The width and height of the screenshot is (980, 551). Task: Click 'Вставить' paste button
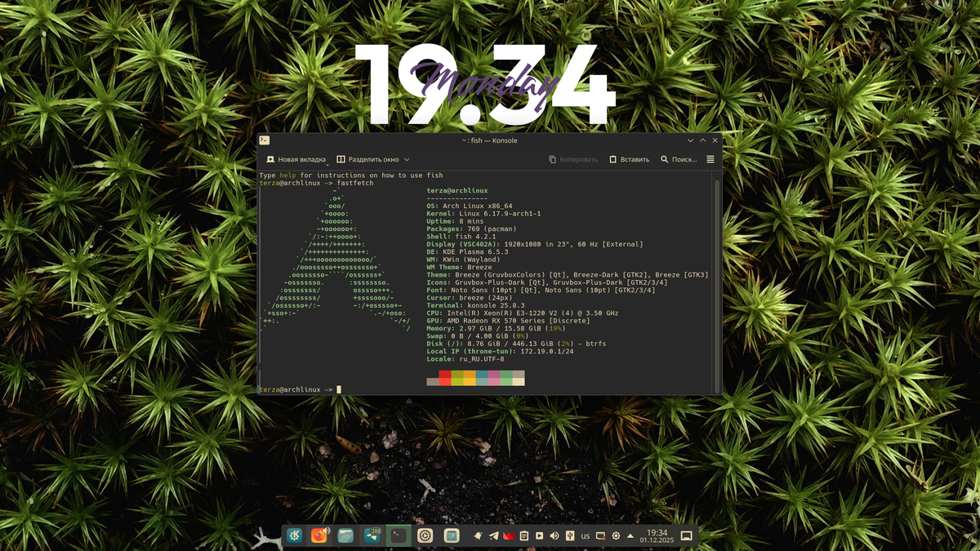point(630,159)
